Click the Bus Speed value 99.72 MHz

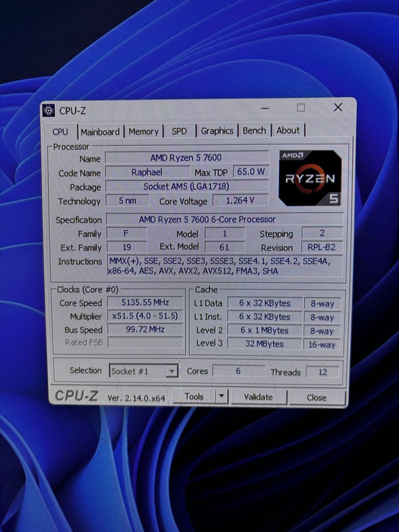[x=145, y=329]
